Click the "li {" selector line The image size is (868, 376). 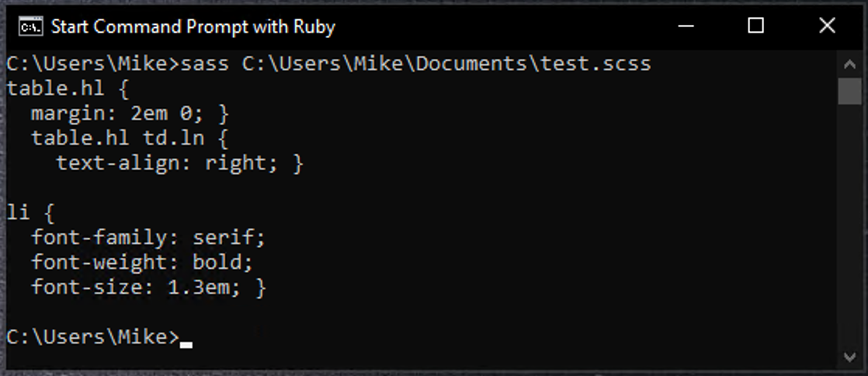click(31, 213)
